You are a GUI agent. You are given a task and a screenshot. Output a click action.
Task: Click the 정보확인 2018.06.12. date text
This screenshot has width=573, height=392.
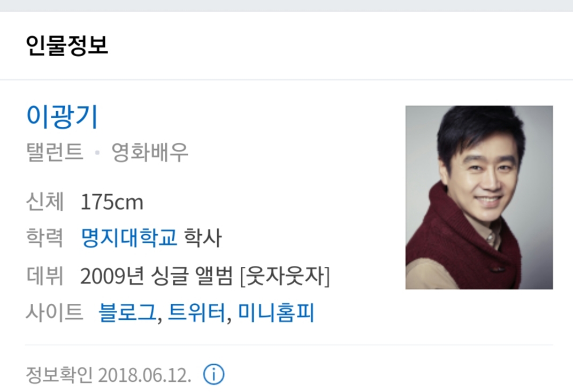[x=109, y=375]
